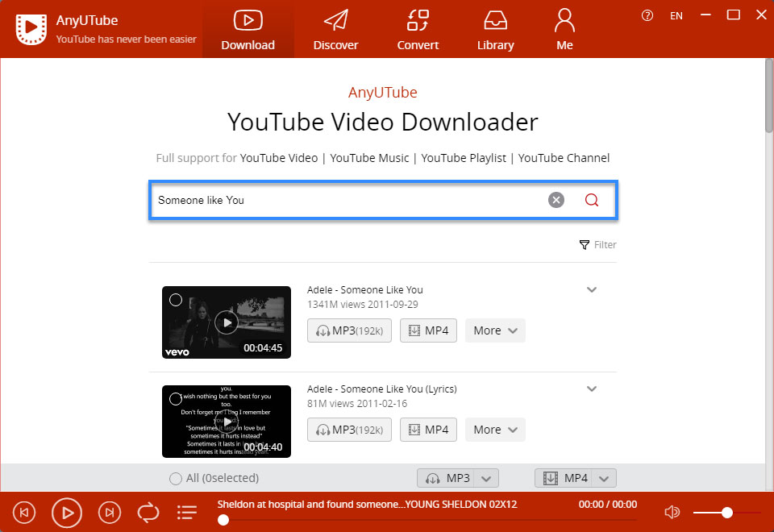Viewport: 774px width, 532px height.
Task: Select the Adele - Someone Like You video circle
Action: pos(176,300)
